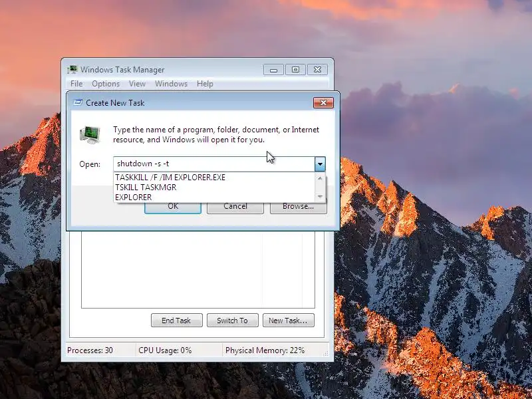The height and width of the screenshot is (399, 532).
Task: Click into the Open text field
Action: 214,164
